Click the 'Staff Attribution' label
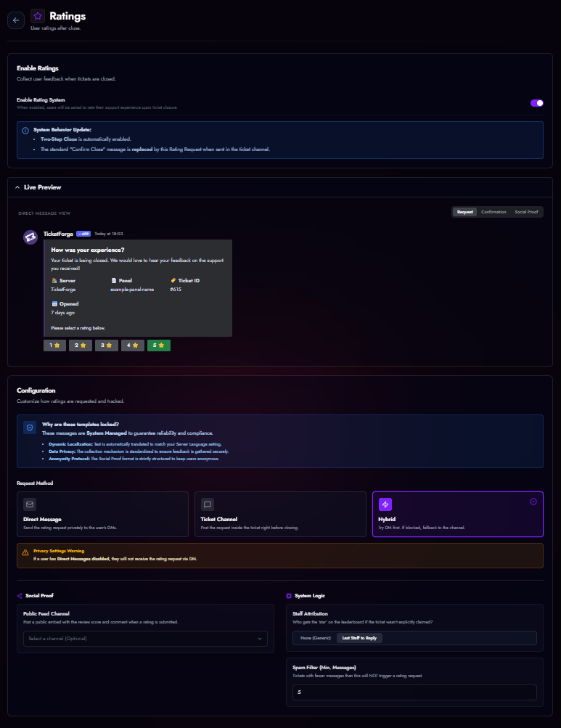Screen dimensions: 561x728 310,614
